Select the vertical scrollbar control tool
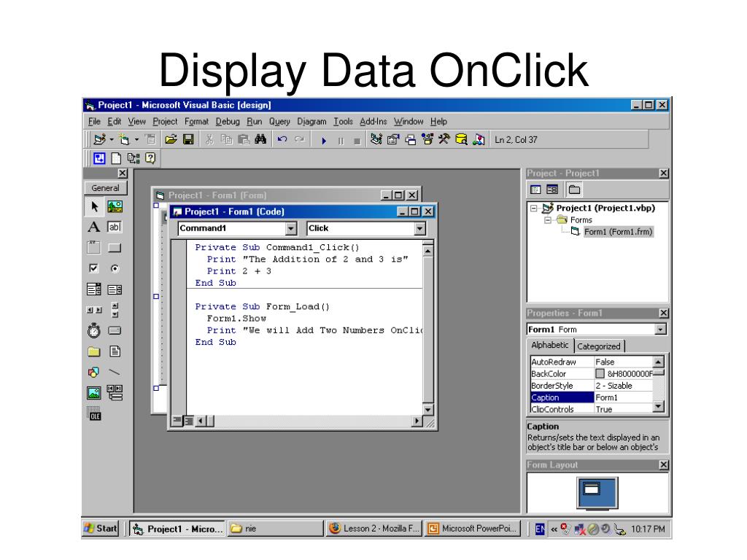 (115, 309)
